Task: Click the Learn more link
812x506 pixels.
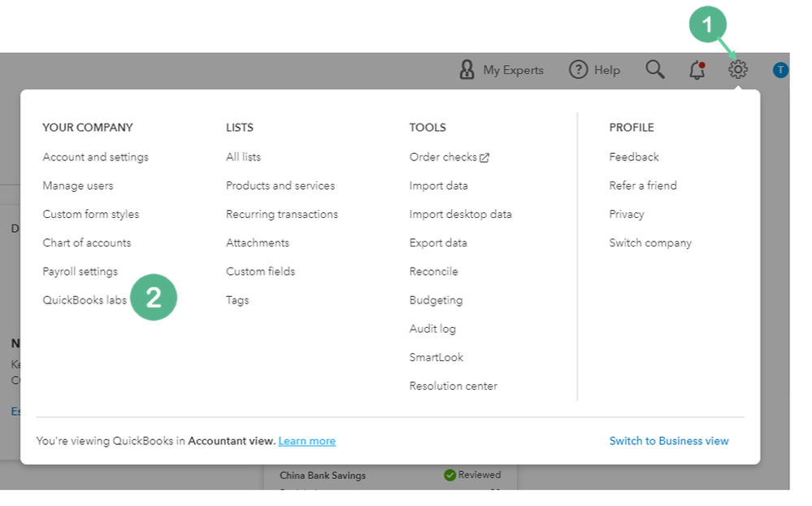Action: [306, 441]
